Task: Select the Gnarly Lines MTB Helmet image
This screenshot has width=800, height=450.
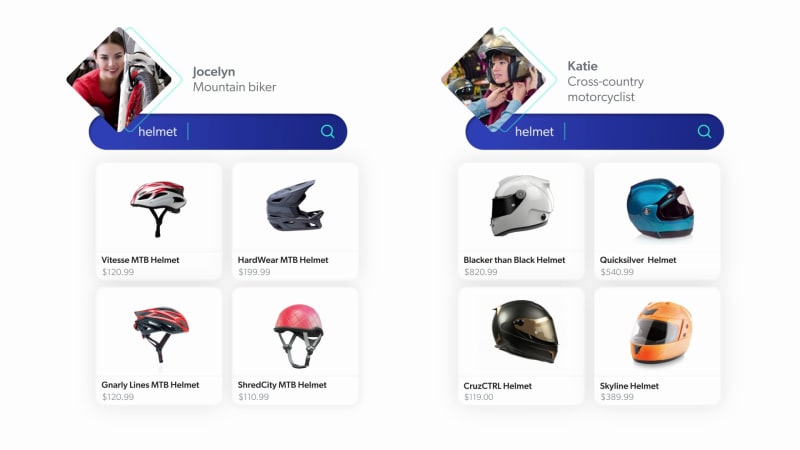Action: [x=161, y=334]
